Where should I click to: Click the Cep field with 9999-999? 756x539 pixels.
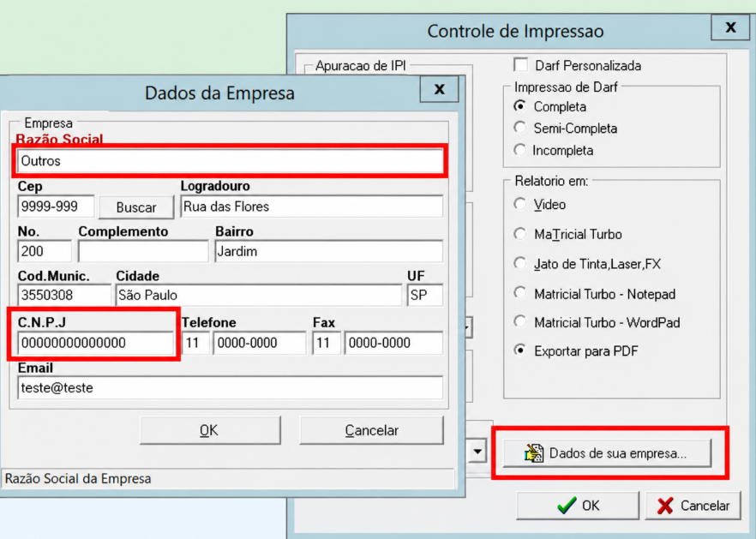pyautogui.click(x=56, y=207)
